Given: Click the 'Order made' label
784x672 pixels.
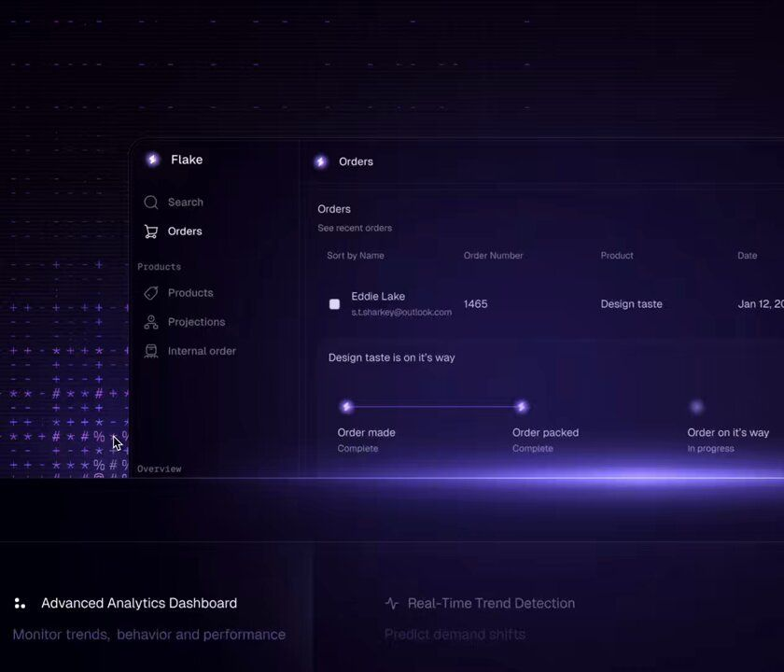Looking at the screenshot, I should pos(367,432).
